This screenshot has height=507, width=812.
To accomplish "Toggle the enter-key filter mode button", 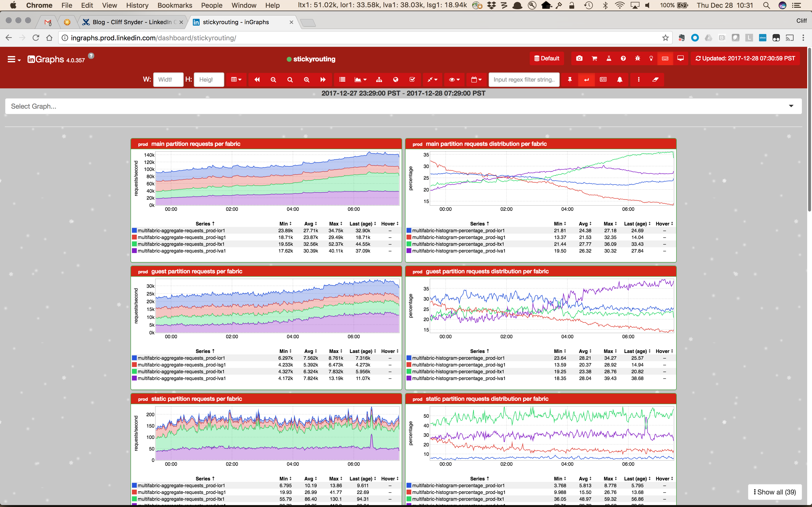I will tap(587, 79).
